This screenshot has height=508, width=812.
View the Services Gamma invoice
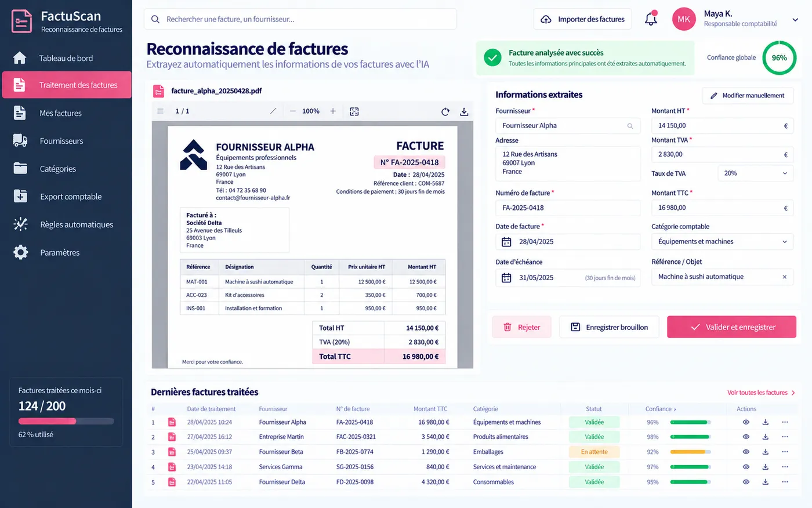point(746,467)
